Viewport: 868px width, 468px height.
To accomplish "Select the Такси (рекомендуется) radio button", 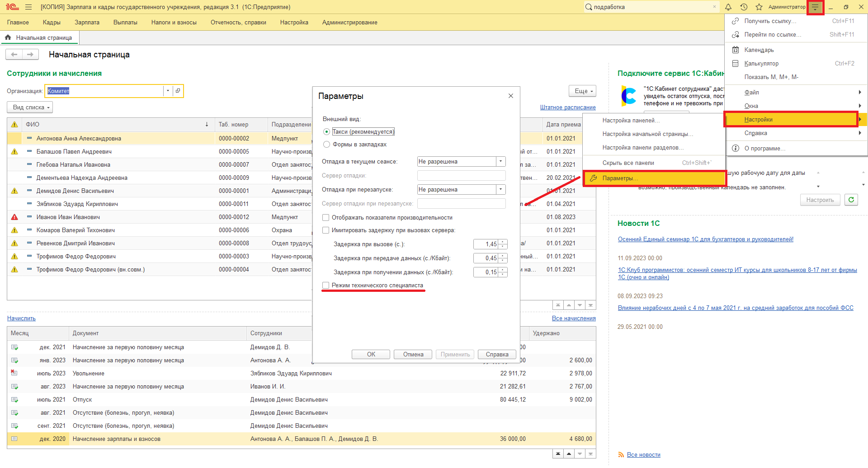I will pyautogui.click(x=326, y=132).
